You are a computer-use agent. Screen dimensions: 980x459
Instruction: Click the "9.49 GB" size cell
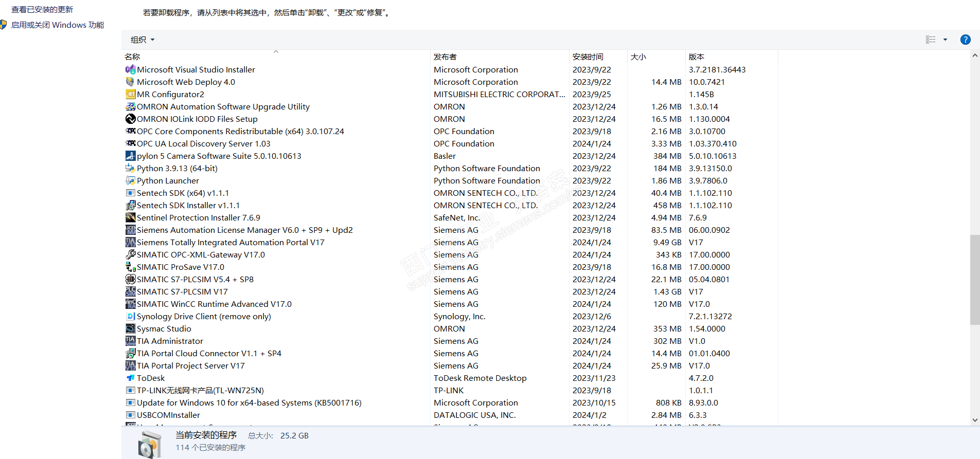tap(667, 242)
